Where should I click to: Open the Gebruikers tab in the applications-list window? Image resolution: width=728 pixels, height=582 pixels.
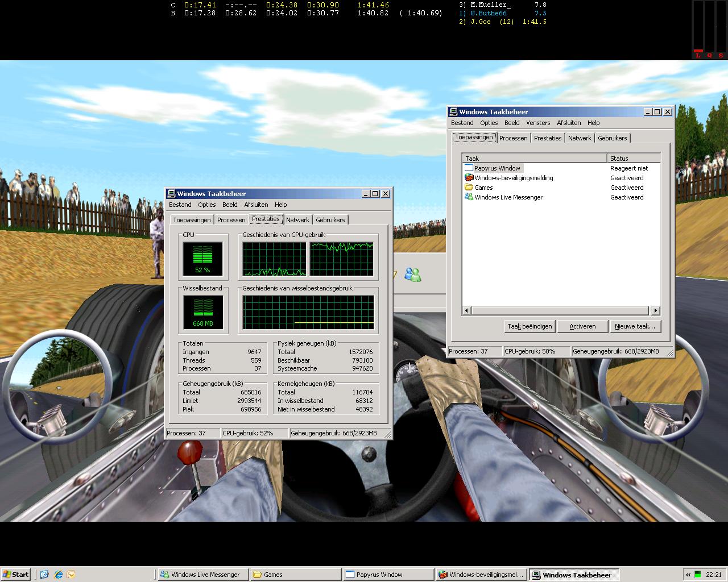(612, 138)
